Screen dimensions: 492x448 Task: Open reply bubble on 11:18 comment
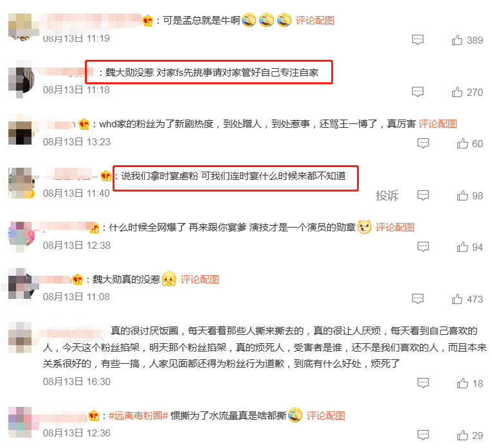click(x=417, y=92)
